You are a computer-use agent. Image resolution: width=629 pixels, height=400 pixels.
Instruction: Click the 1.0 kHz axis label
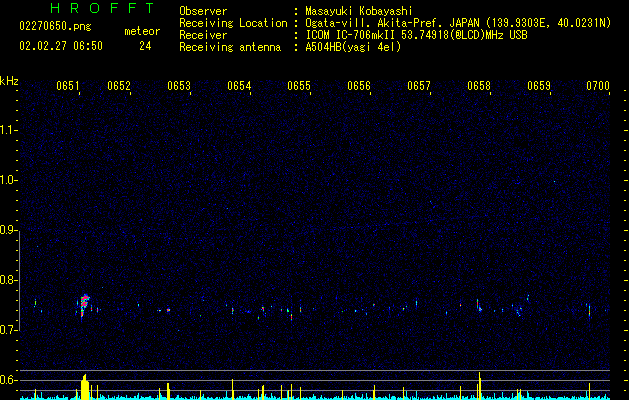click(9, 180)
